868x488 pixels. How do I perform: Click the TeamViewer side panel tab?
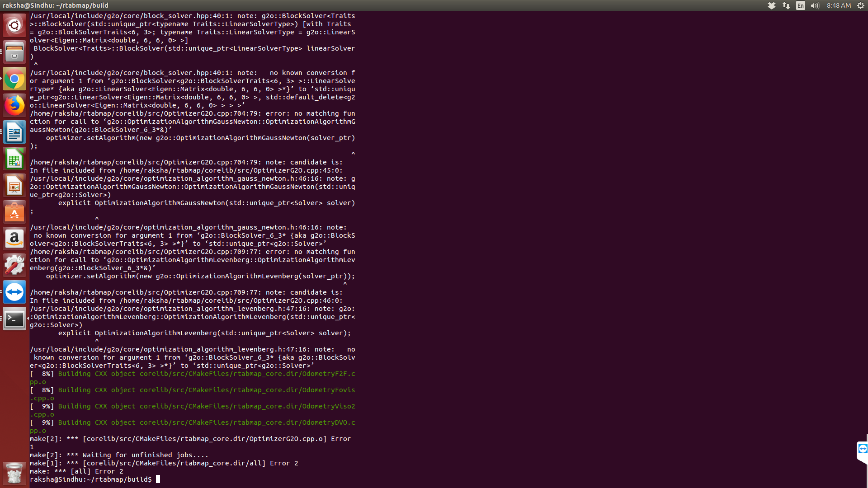(863, 449)
